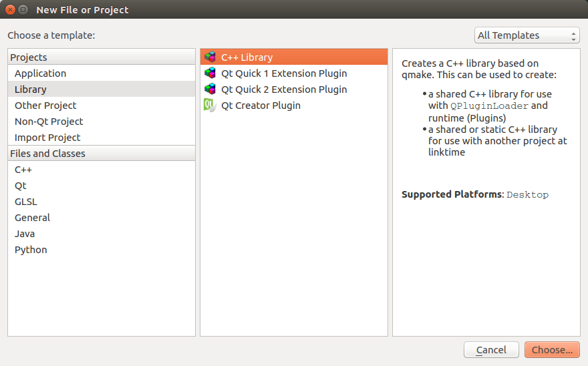Screen dimensions: 588x366
Task: Pick Qt Quick 2 Extension Plugin template
Action: click(x=293, y=89)
